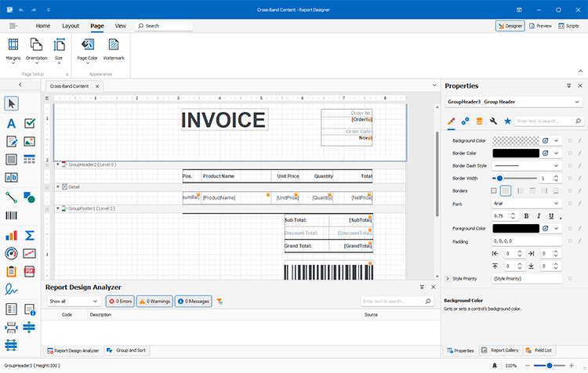588x373 pixels.
Task: Open the Favorites star tab in Properties
Action: click(507, 121)
